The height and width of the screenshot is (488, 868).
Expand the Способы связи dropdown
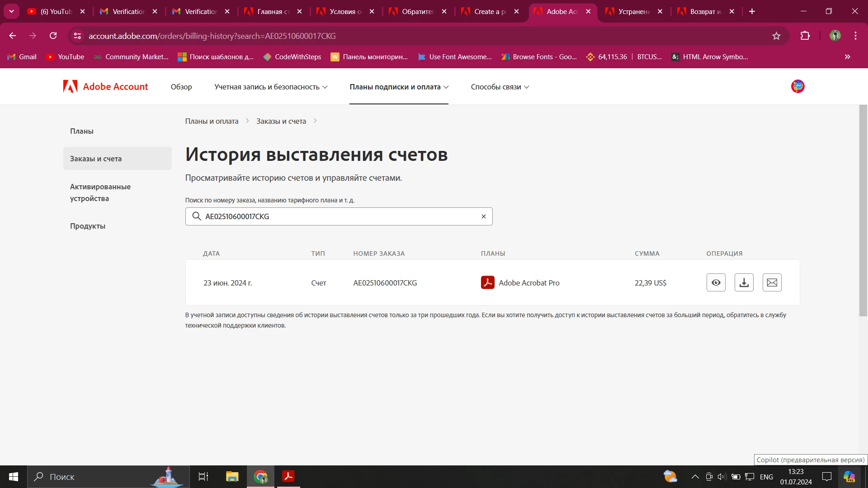tap(500, 87)
